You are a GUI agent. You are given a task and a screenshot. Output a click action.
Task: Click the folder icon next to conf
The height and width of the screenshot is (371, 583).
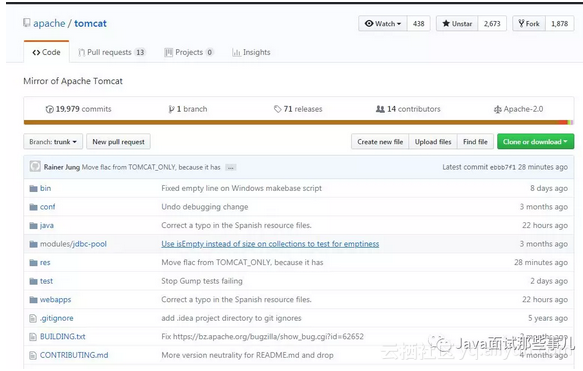33,207
